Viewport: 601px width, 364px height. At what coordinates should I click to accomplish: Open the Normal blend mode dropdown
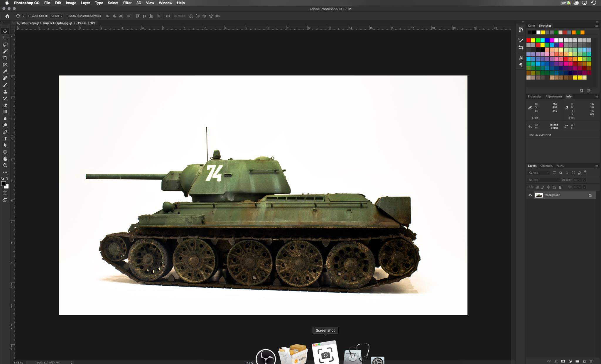(x=543, y=180)
